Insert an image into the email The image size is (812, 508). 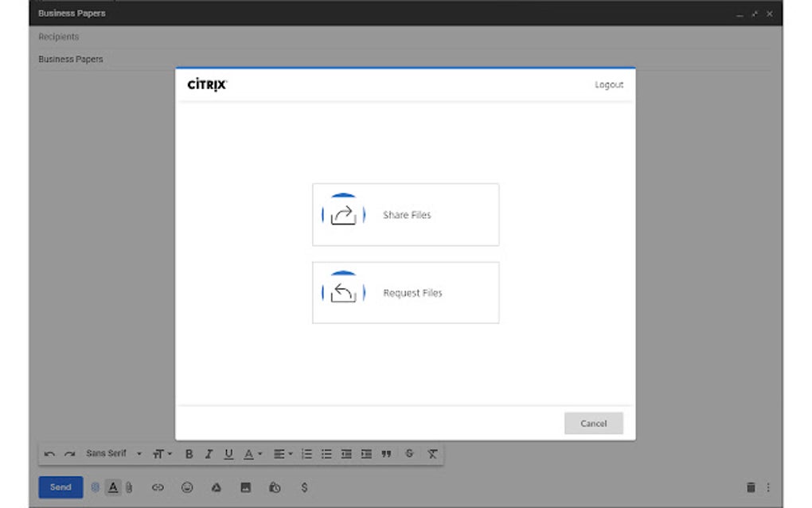(245, 487)
